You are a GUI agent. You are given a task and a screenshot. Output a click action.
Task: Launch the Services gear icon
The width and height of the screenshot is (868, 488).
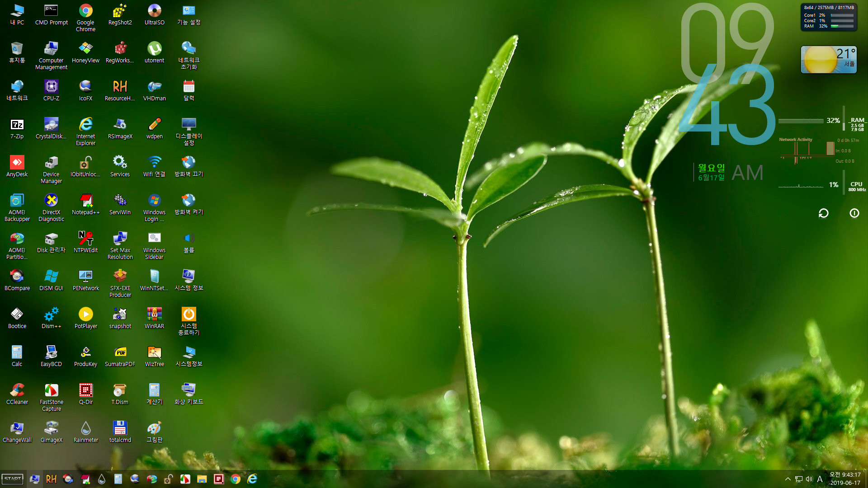click(120, 166)
